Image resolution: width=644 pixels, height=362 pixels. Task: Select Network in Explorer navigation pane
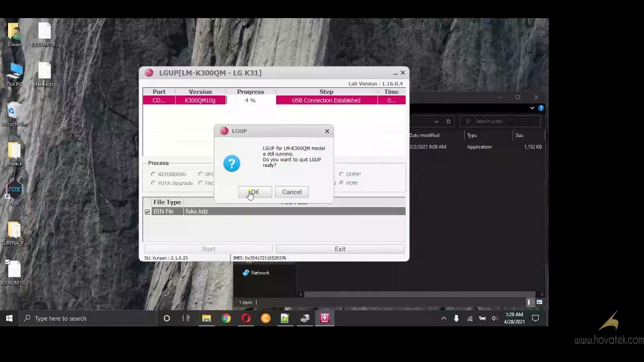tap(260, 273)
